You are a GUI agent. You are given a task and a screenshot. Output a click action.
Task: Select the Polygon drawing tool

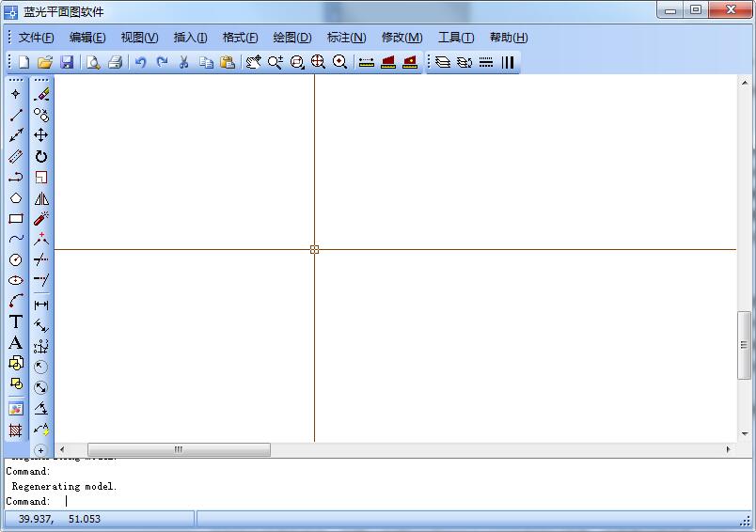15,198
